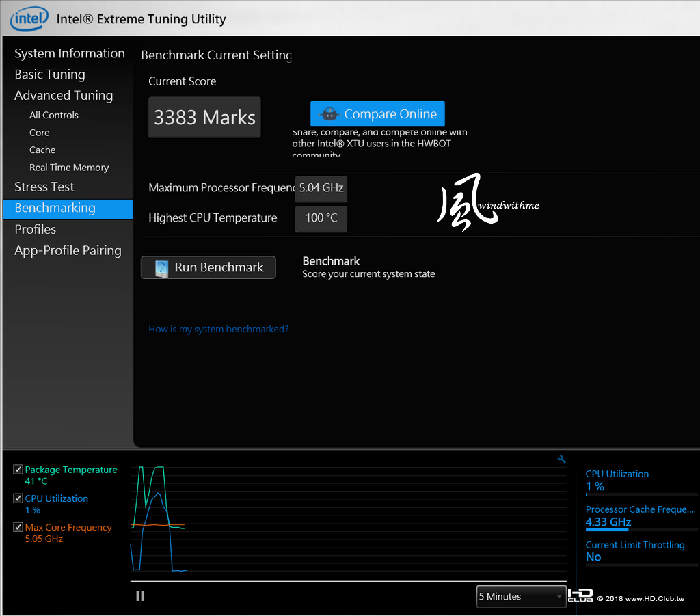Uncheck CPU Utilization monitor
The height and width of the screenshot is (616, 700).
18,498
